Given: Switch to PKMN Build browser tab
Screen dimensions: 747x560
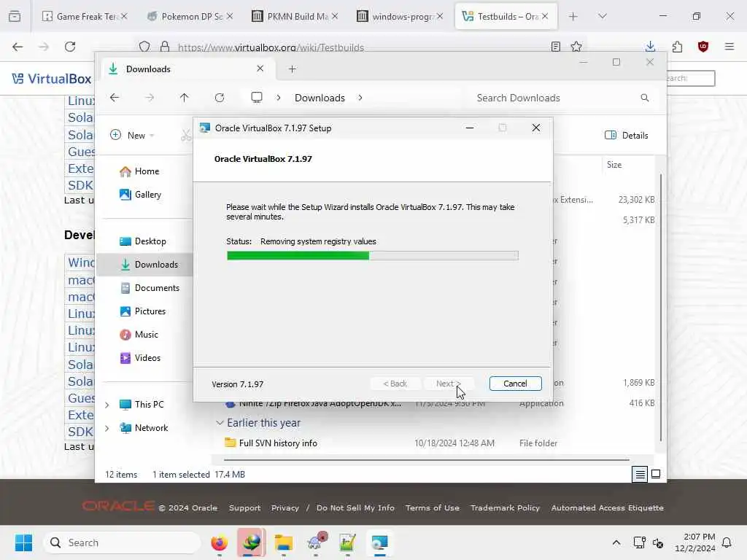Looking at the screenshot, I should tap(295, 16).
